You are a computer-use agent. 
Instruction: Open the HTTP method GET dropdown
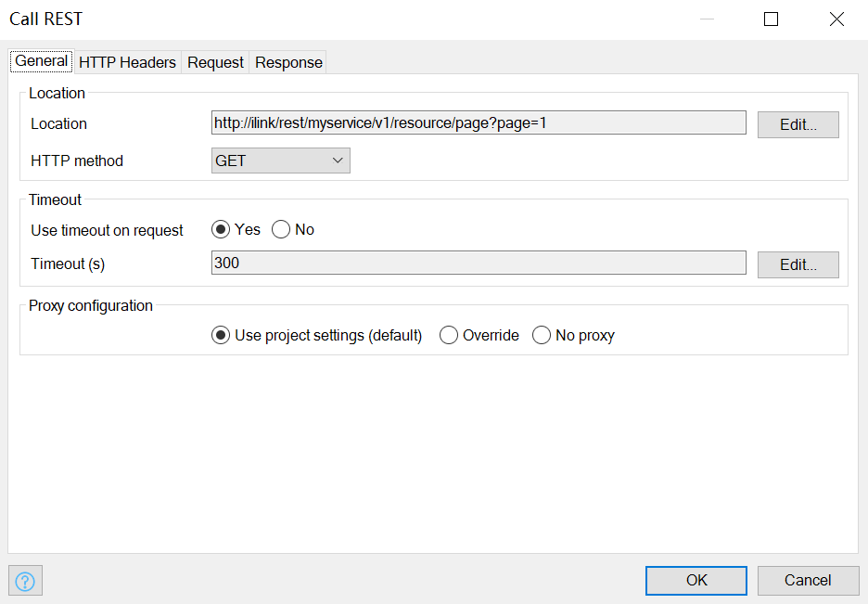281,161
